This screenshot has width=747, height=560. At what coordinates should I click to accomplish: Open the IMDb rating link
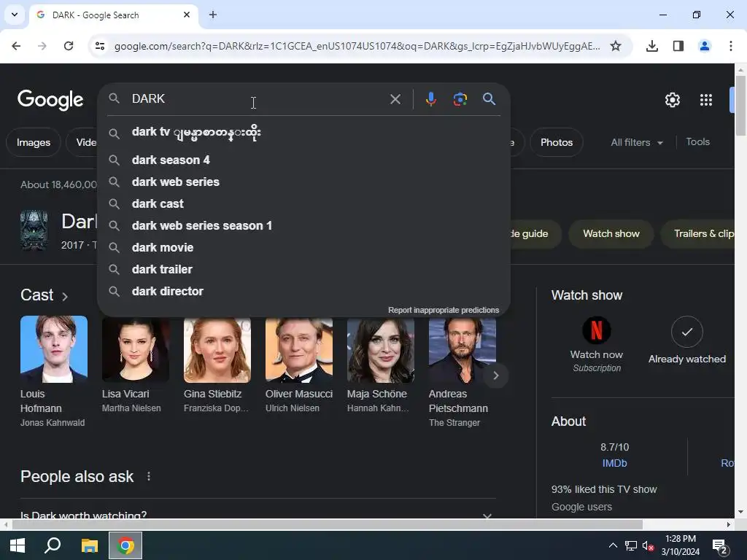(x=614, y=463)
